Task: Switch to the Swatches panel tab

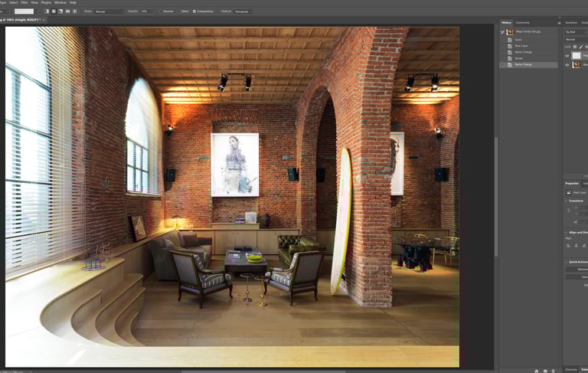Action: pos(571,23)
